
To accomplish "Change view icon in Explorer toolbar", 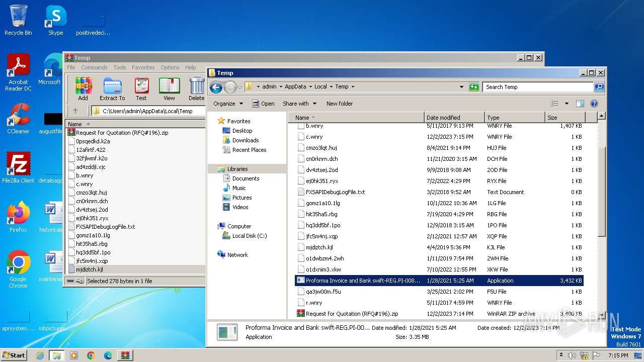I will point(554,104).
